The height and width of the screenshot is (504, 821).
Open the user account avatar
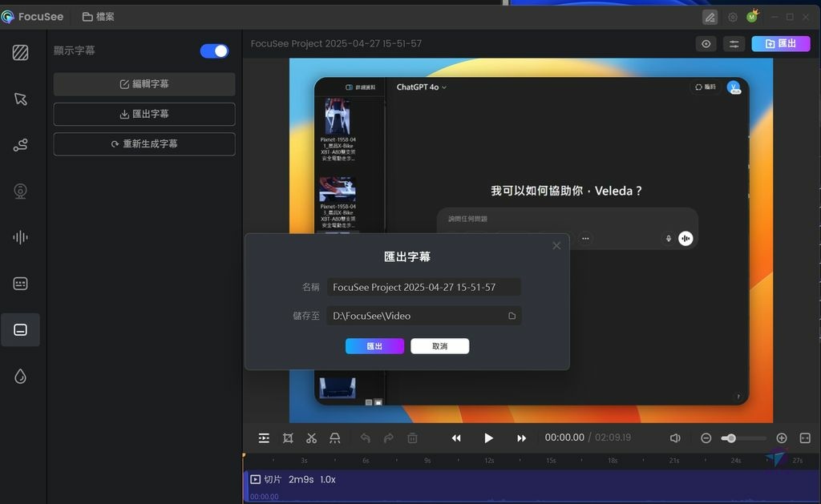752,17
